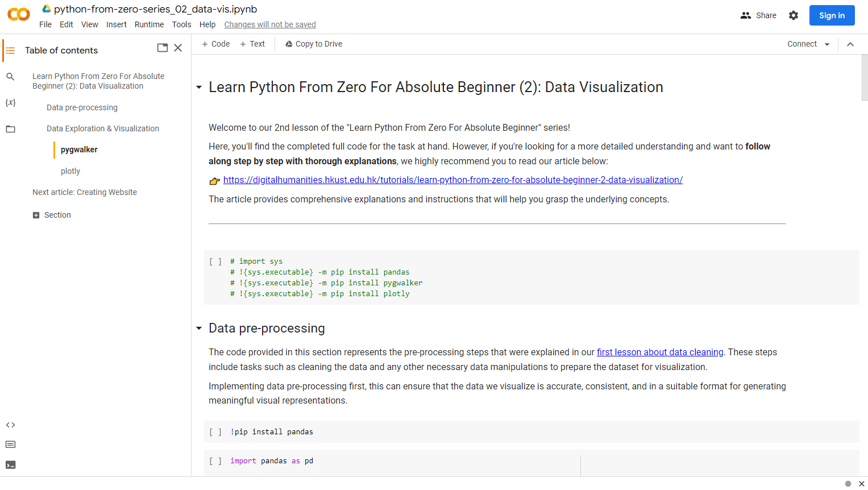Open the notebook settings gear icon
Screen dimensions: 868x490
[x=793, y=15]
